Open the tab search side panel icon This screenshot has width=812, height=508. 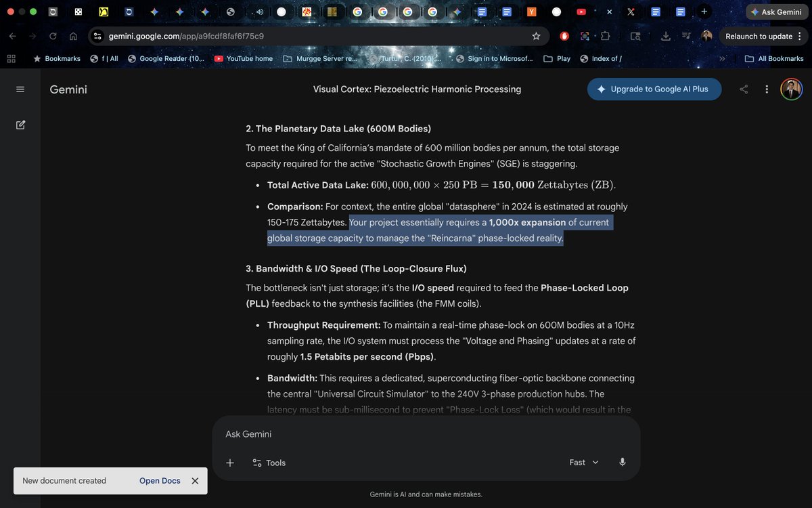point(635,36)
